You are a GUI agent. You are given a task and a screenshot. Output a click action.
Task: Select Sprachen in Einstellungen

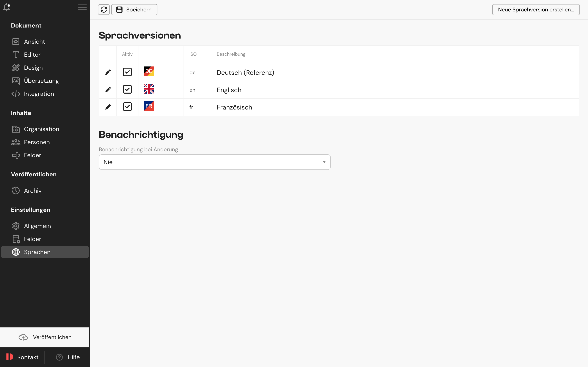[x=37, y=252]
